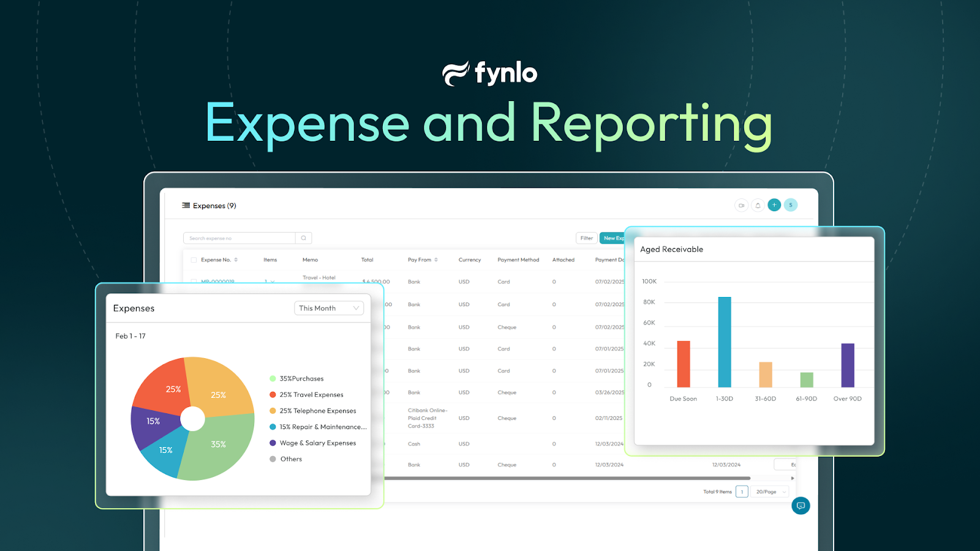Open the chat support bubble icon

click(800, 506)
